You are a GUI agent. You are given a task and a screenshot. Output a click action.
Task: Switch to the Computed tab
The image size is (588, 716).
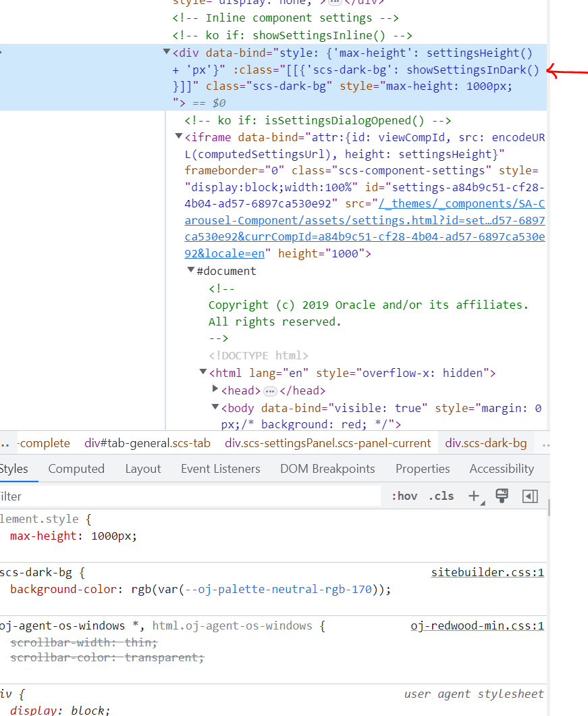tap(76, 469)
